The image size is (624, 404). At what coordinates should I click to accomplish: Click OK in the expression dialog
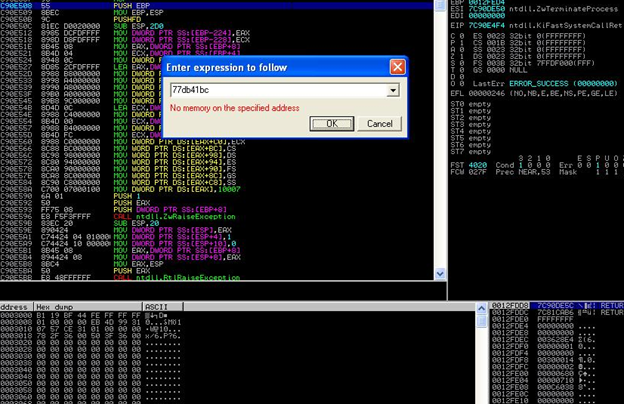coord(331,124)
